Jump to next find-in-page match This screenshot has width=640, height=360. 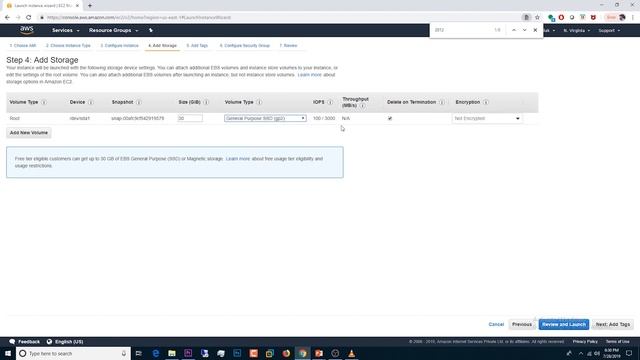(x=524, y=30)
